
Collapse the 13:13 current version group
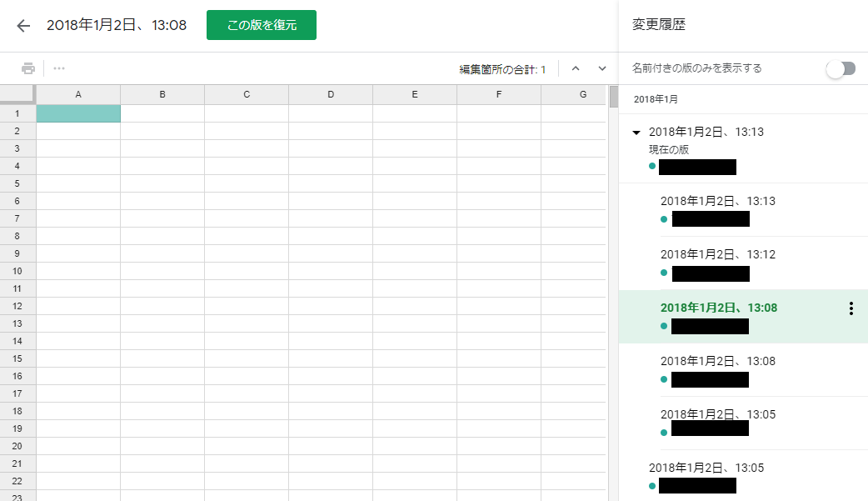click(x=636, y=132)
